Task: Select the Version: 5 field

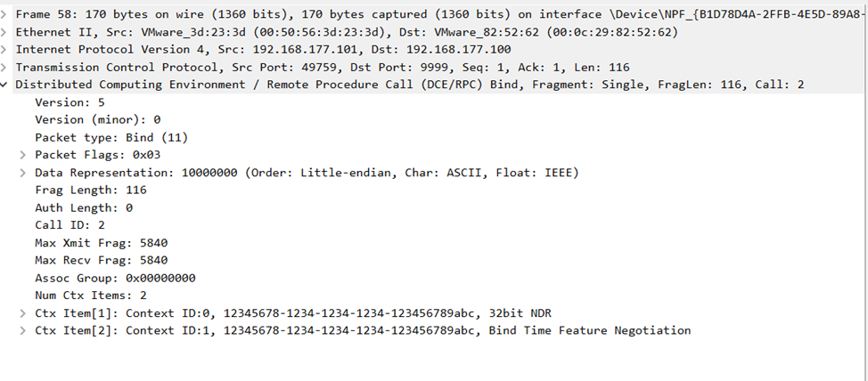Action: coord(64,102)
